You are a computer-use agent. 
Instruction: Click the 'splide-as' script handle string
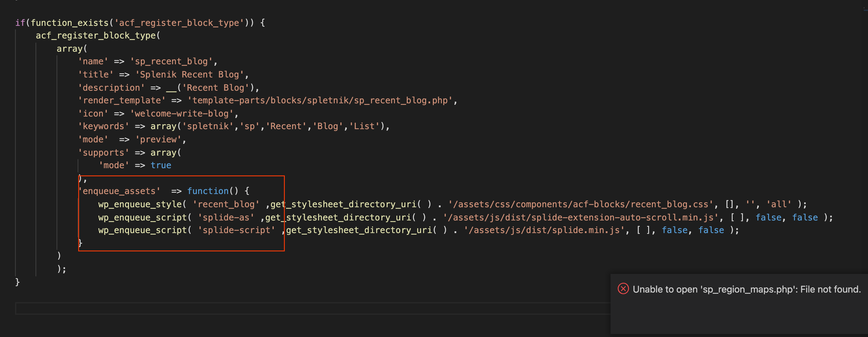point(226,217)
